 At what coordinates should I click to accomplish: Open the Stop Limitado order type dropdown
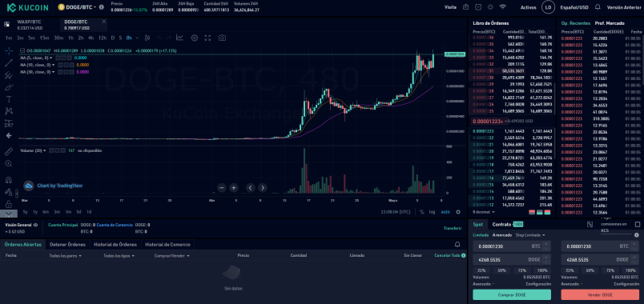tap(530, 235)
